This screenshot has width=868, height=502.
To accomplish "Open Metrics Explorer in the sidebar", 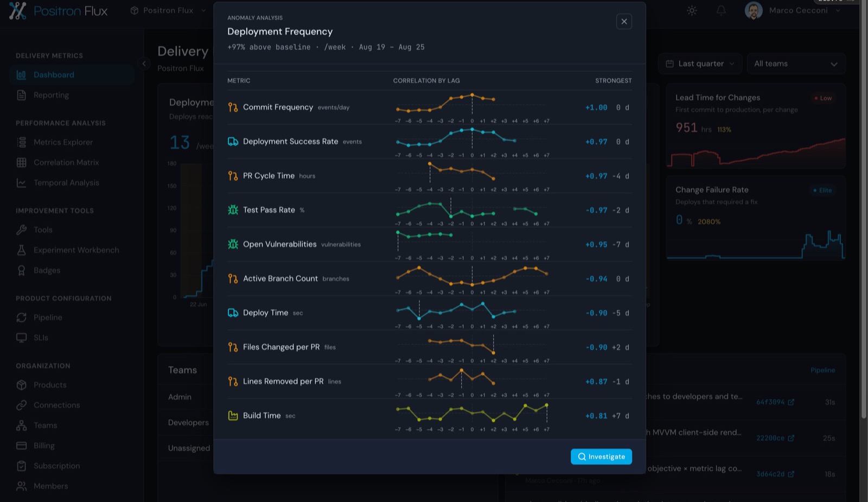I will click(72, 142).
